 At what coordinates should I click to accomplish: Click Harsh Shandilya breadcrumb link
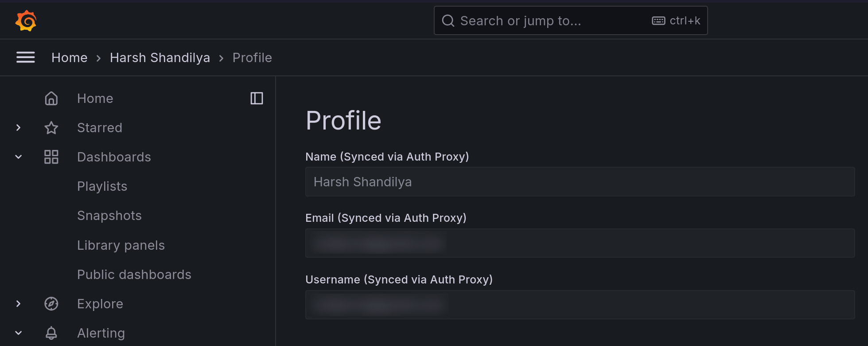pos(160,58)
